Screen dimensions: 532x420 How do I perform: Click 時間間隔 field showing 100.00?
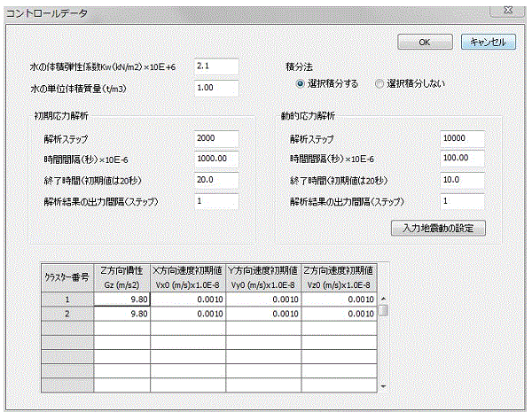pos(463,159)
